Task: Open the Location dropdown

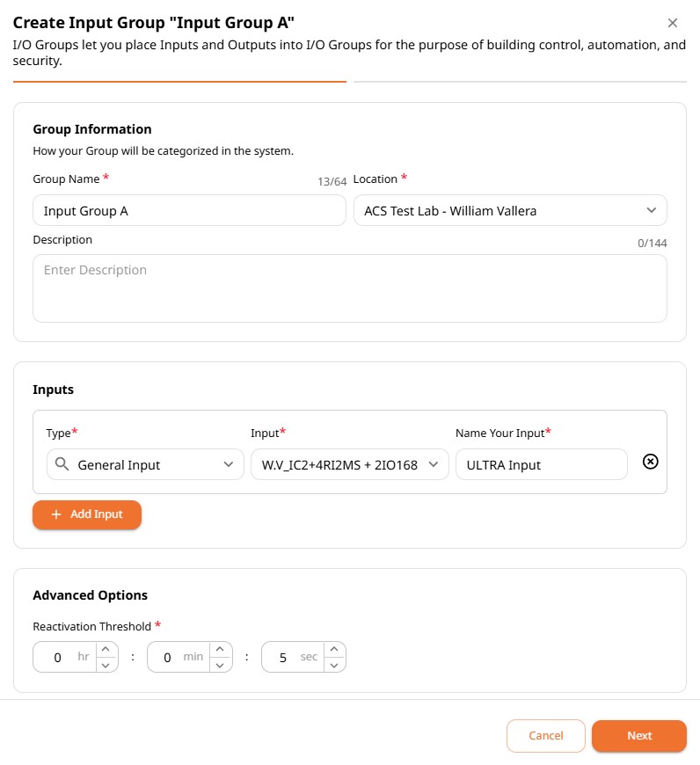Action: coord(510,210)
